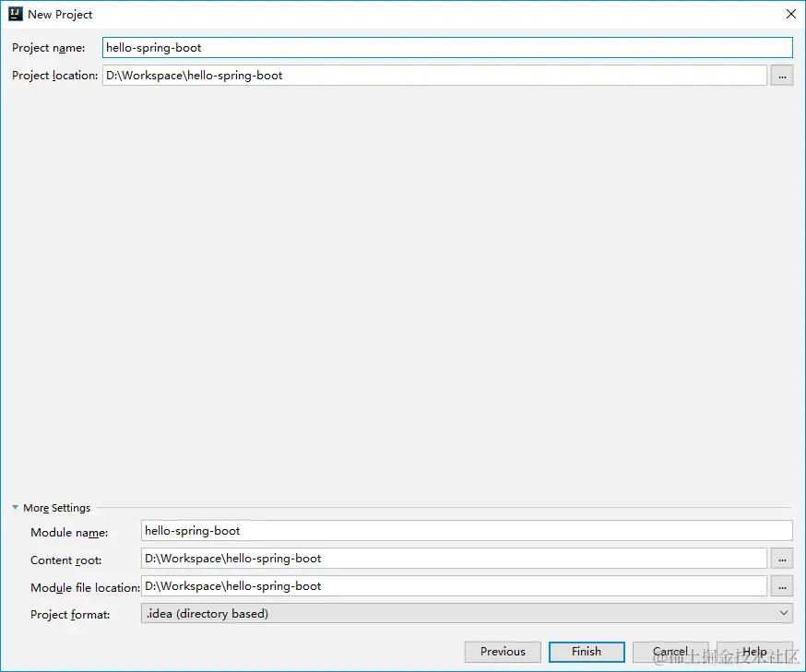
Task: Go back with the Previous button
Action: click(503, 652)
